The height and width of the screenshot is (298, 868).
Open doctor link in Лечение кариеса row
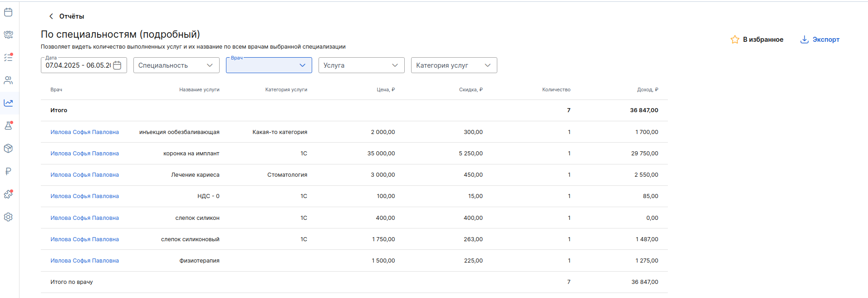click(x=84, y=175)
